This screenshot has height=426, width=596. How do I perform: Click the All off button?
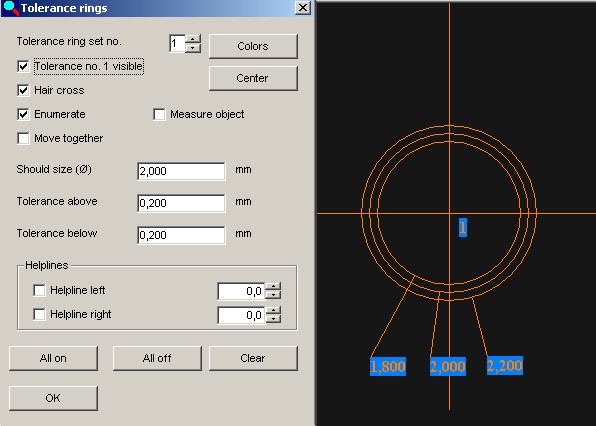(157, 358)
